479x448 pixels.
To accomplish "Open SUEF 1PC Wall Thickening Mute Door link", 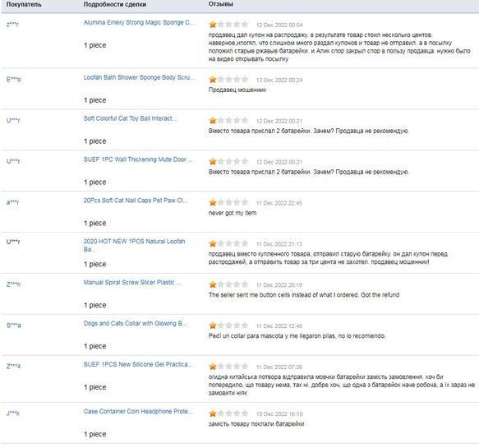I will [138, 159].
